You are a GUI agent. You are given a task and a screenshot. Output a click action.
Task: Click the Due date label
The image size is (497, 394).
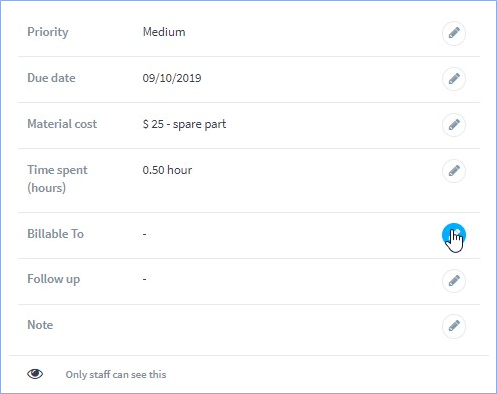coord(51,78)
